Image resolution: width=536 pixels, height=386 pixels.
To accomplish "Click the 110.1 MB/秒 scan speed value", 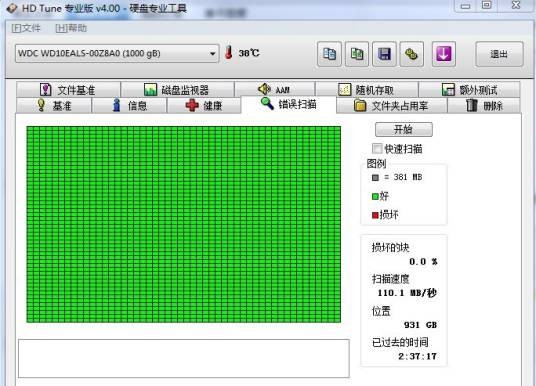I will click(x=407, y=293).
